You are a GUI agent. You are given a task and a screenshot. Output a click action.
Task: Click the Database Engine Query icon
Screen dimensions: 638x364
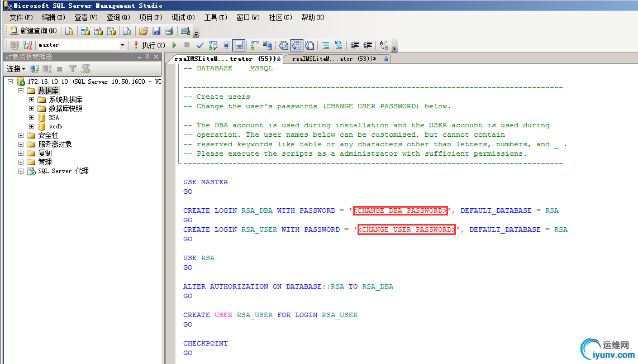click(x=69, y=31)
